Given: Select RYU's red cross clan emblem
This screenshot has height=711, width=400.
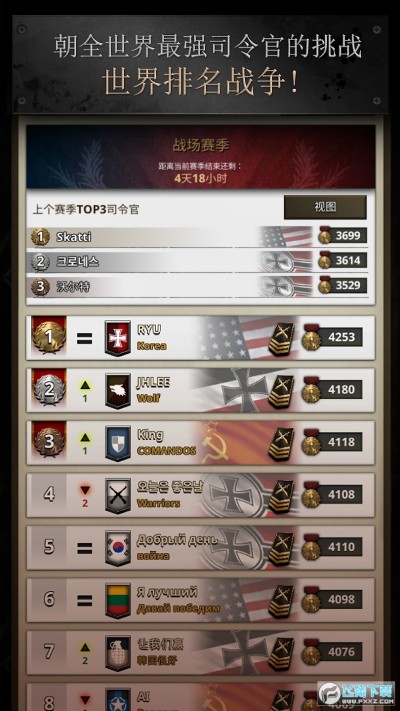Looking at the screenshot, I should click(118, 338).
